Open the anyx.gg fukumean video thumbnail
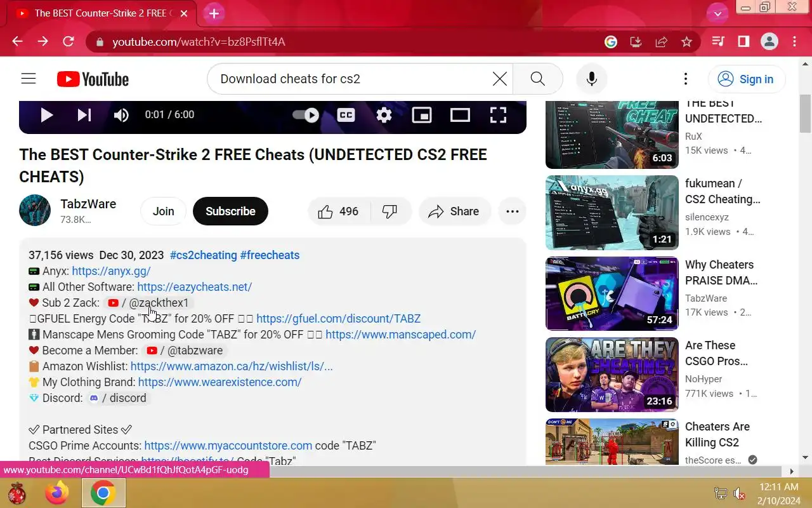This screenshot has height=508, width=812. [612, 213]
